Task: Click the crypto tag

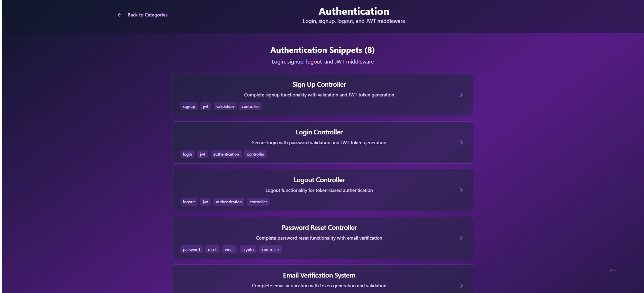Action: [248, 250]
